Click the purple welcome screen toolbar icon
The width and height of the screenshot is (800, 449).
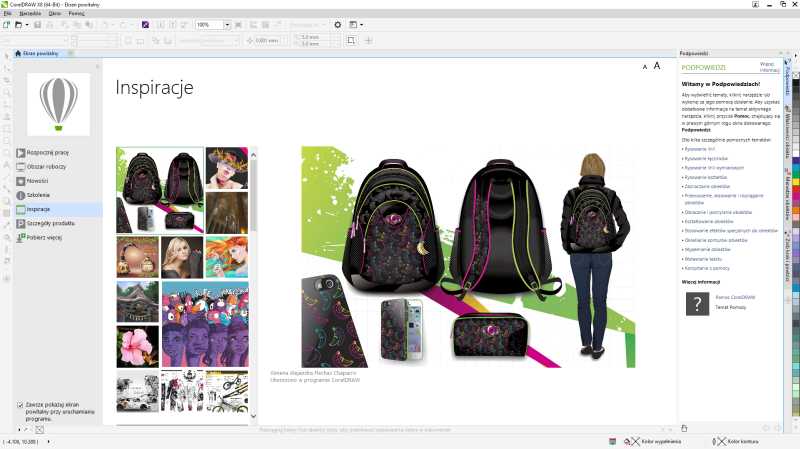pos(145,24)
